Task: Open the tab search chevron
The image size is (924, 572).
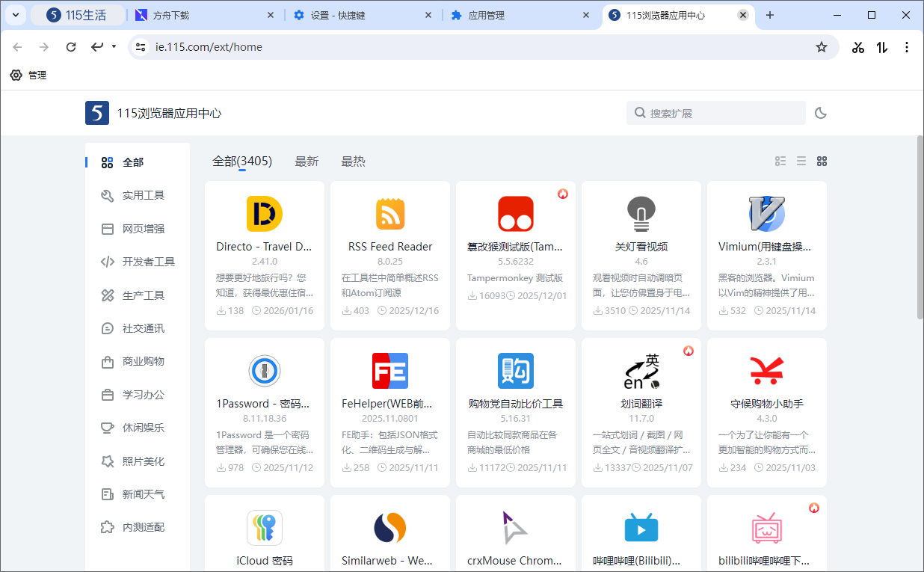Action: coord(16,15)
